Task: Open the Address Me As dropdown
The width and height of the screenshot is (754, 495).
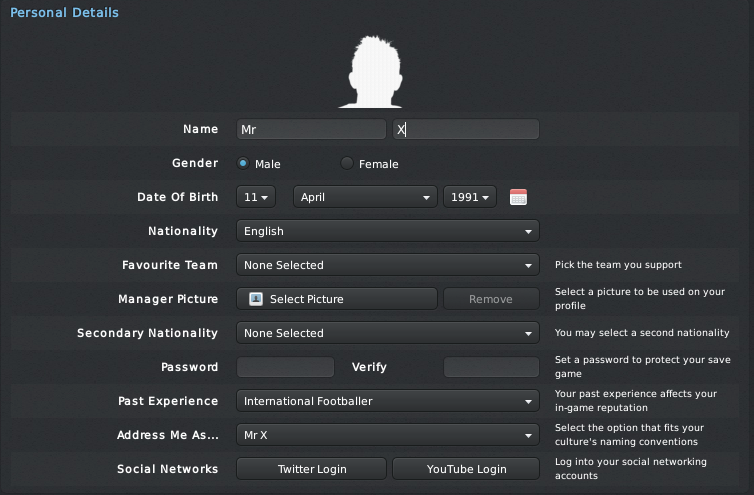Action: [x=388, y=435]
